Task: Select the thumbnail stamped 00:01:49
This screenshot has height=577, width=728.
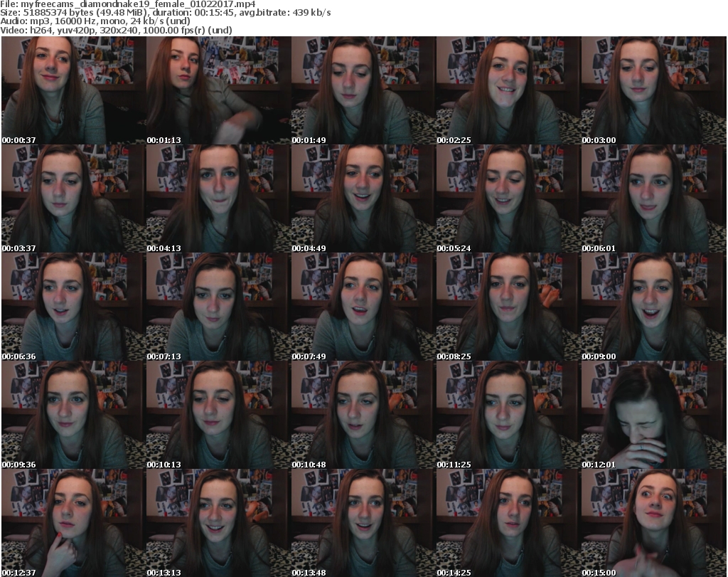Action: click(x=363, y=90)
